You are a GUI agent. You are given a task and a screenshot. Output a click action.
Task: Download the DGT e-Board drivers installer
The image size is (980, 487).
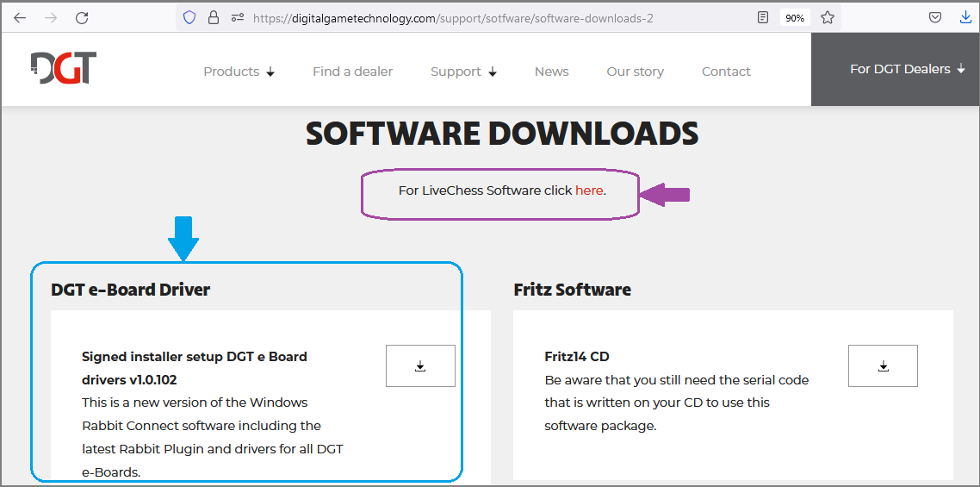pos(420,365)
